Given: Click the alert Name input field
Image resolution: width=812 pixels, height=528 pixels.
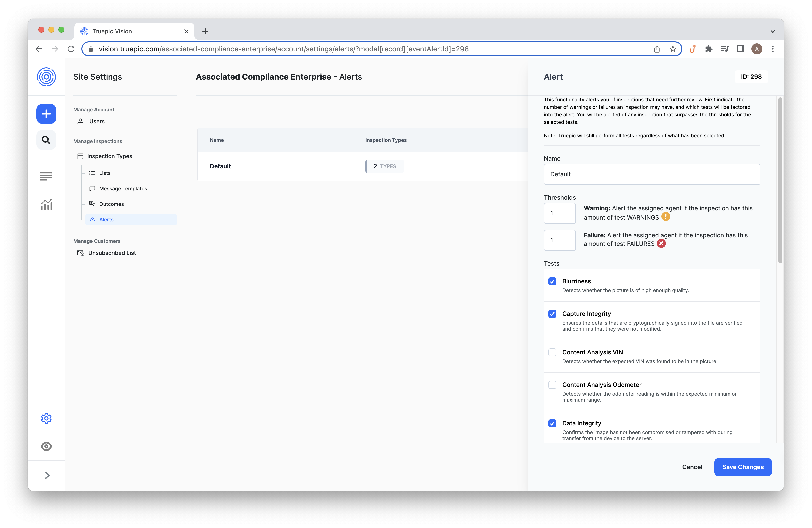Looking at the screenshot, I should pos(652,174).
